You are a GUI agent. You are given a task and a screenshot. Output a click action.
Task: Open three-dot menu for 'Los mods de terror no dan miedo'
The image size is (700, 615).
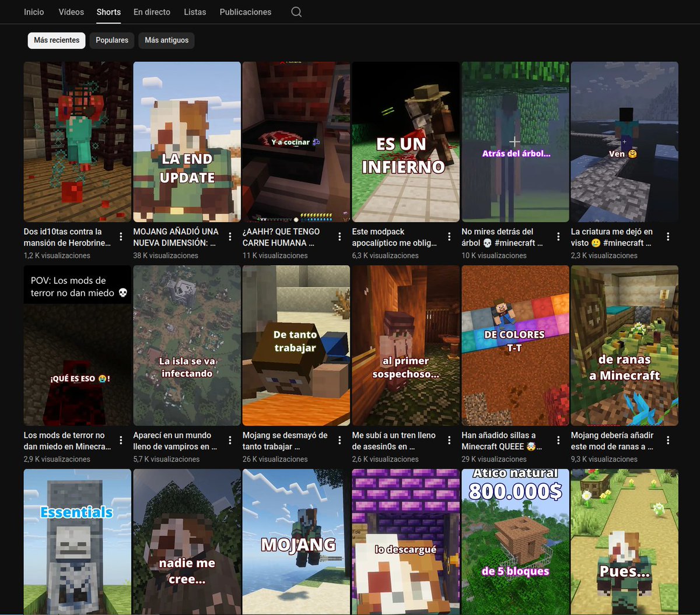121,440
